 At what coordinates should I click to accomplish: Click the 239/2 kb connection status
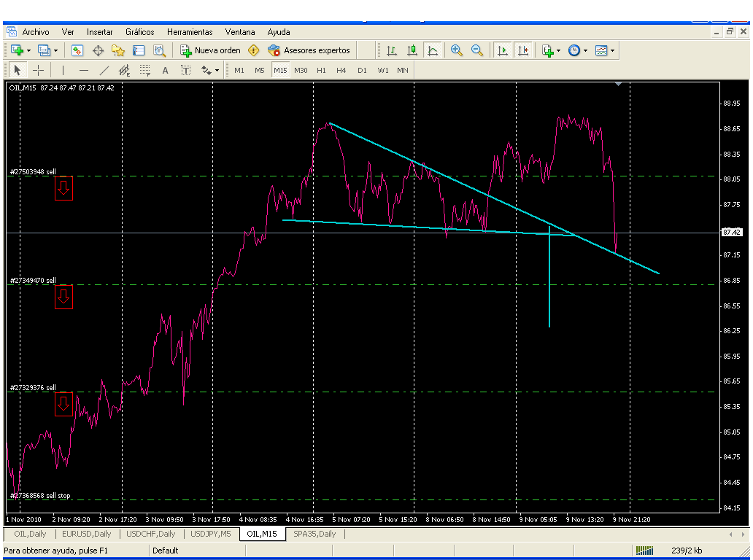(687, 551)
